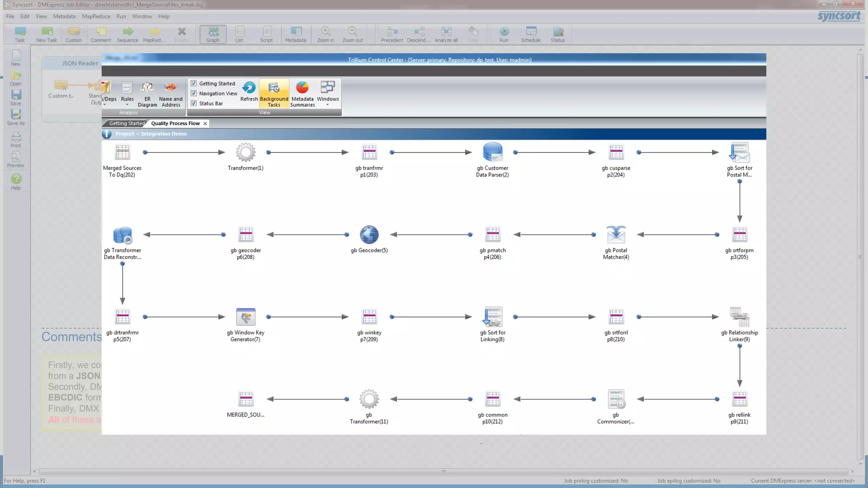Click the Zoom in toolbar button

(325, 34)
